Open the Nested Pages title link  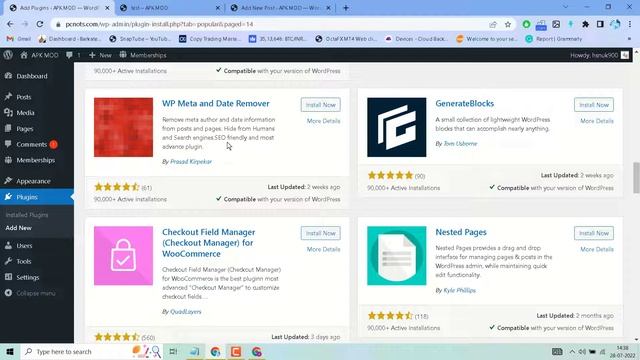[461, 232]
